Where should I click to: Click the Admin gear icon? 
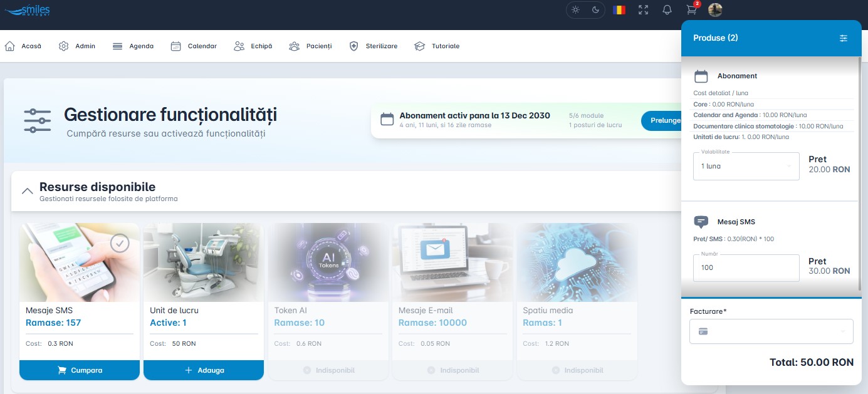pos(63,46)
